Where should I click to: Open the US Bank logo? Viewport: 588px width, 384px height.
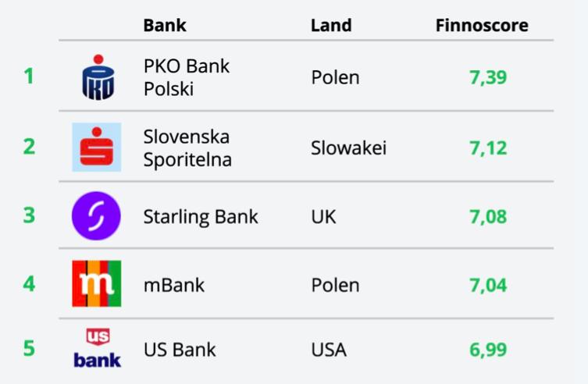(x=98, y=348)
